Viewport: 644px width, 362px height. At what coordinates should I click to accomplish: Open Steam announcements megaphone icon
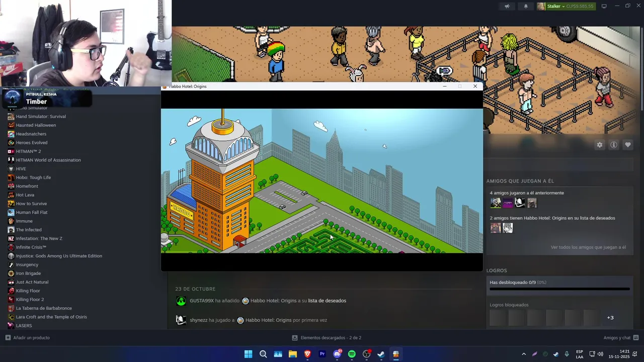click(x=507, y=6)
